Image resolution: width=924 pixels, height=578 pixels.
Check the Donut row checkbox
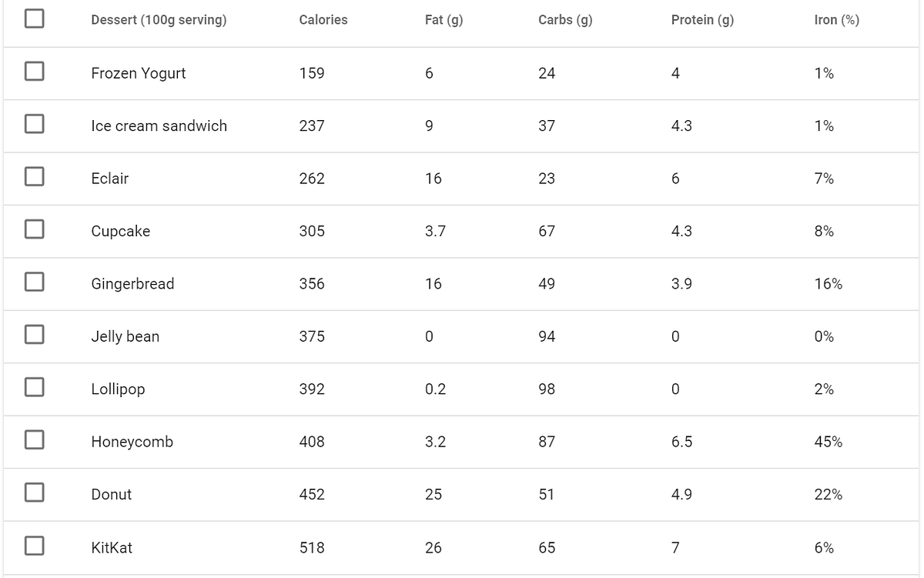coord(34,493)
